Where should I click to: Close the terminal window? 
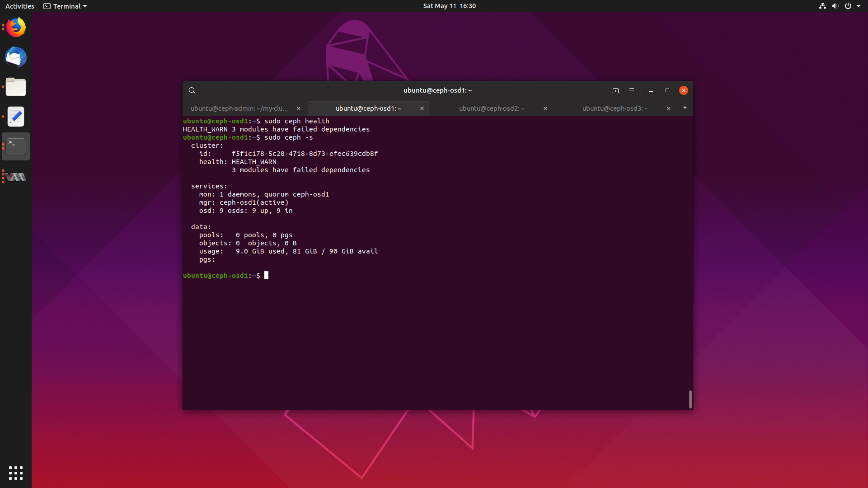coord(684,90)
